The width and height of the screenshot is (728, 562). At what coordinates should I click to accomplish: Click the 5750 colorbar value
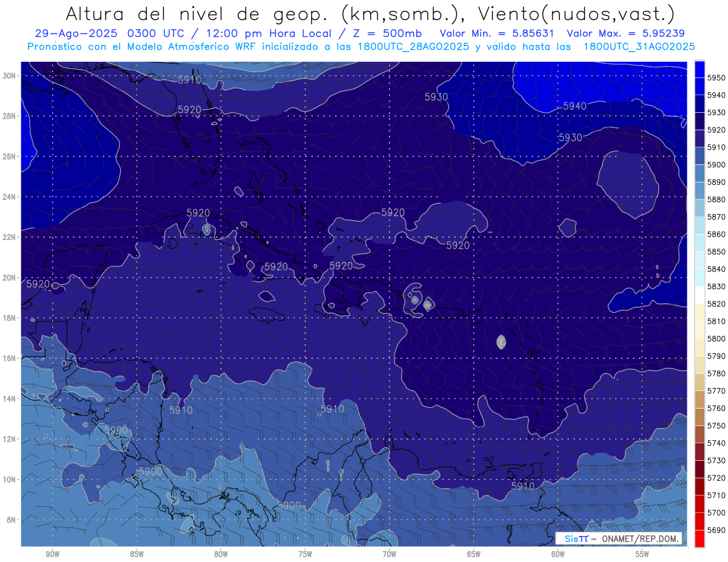[x=716, y=426]
